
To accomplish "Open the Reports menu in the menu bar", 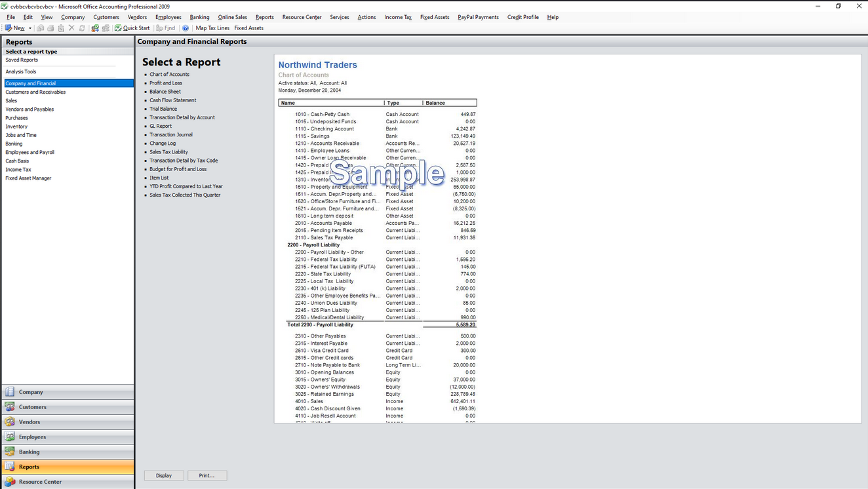I will [265, 17].
